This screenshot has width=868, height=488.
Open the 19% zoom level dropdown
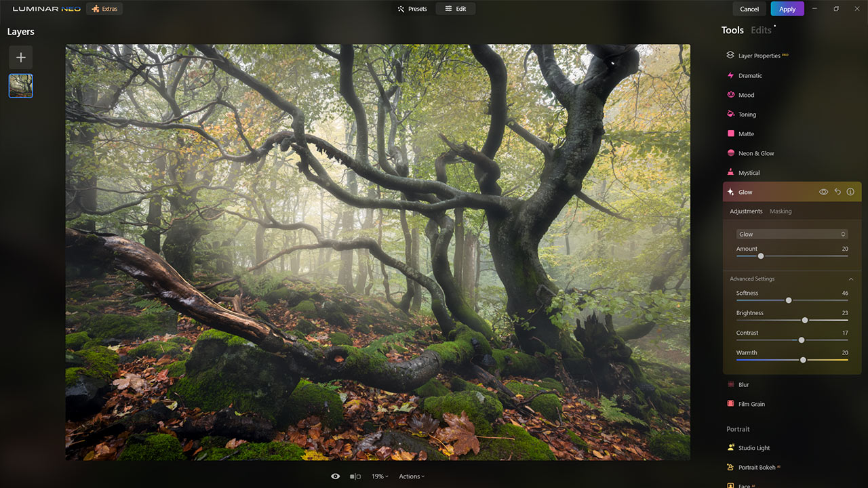(x=380, y=476)
